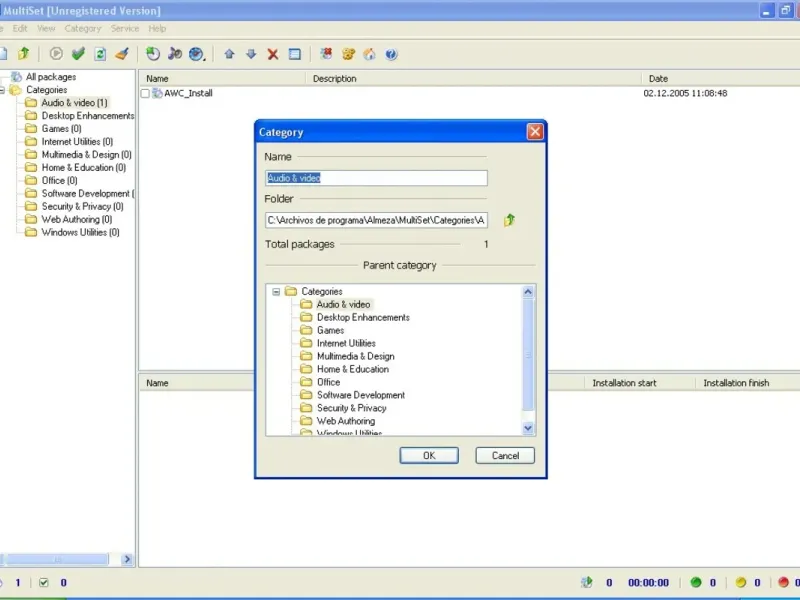
Task: Open the Category menu
Action: pos(83,29)
